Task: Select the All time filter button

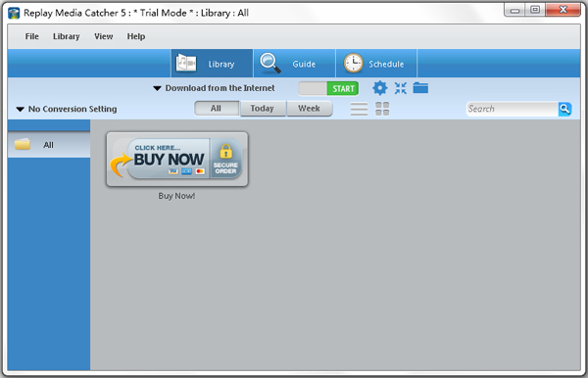Action: pyautogui.click(x=217, y=109)
